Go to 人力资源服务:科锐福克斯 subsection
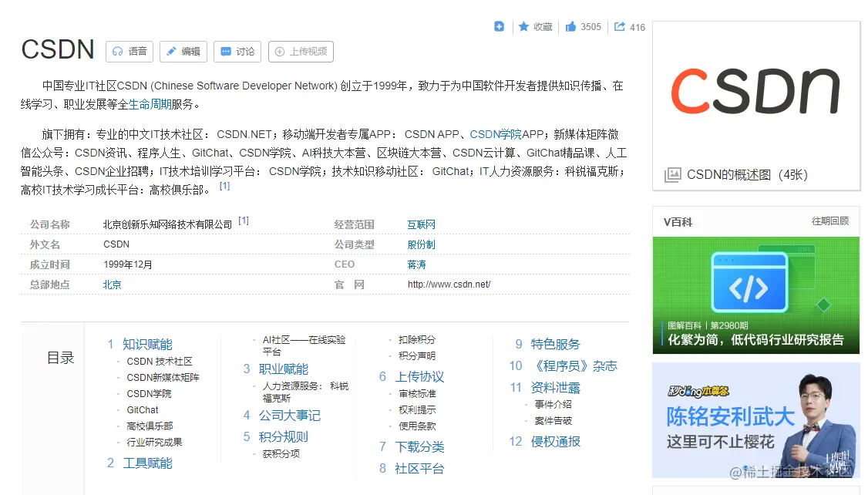868x495 pixels. click(x=305, y=392)
